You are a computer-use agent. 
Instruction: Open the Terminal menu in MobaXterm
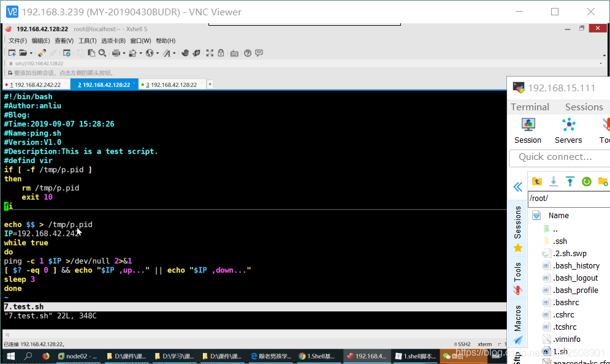point(530,107)
